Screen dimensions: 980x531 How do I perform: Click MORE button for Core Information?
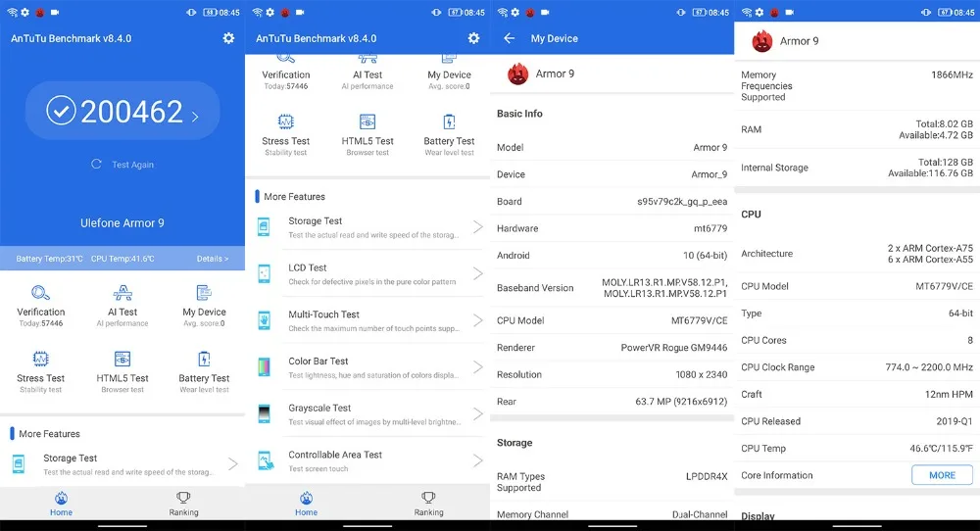tap(942, 475)
